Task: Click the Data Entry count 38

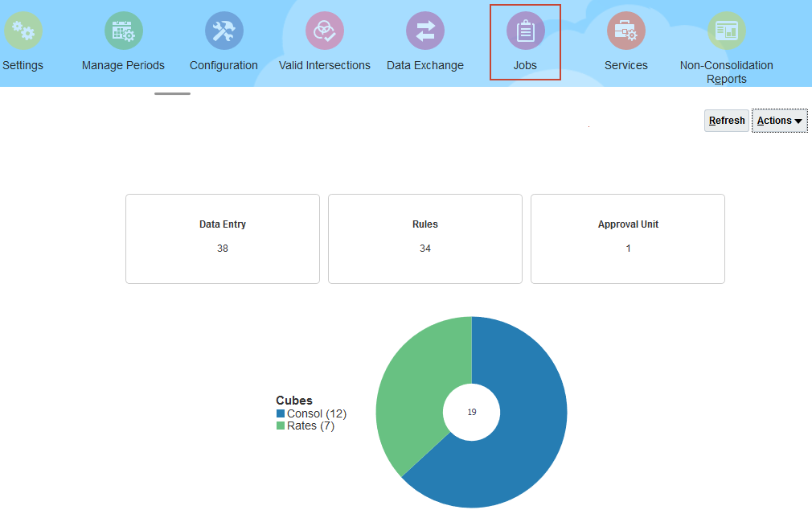Action: (x=223, y=249)
